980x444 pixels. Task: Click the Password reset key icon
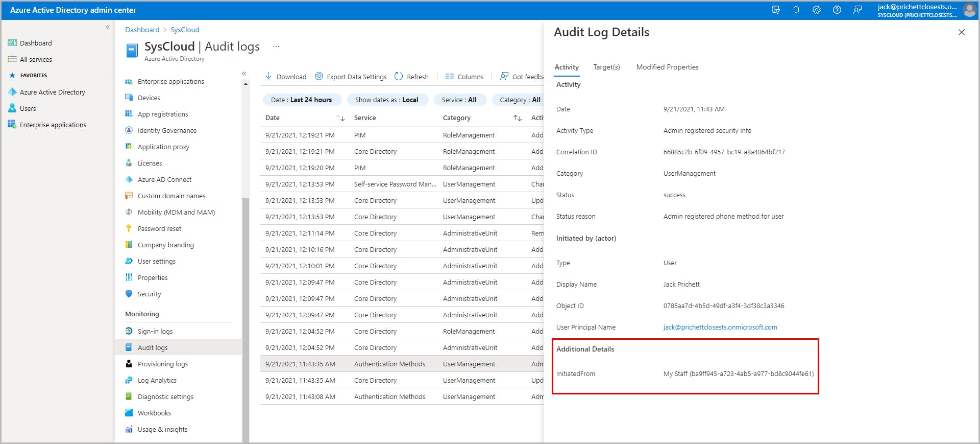pos(129,228)
